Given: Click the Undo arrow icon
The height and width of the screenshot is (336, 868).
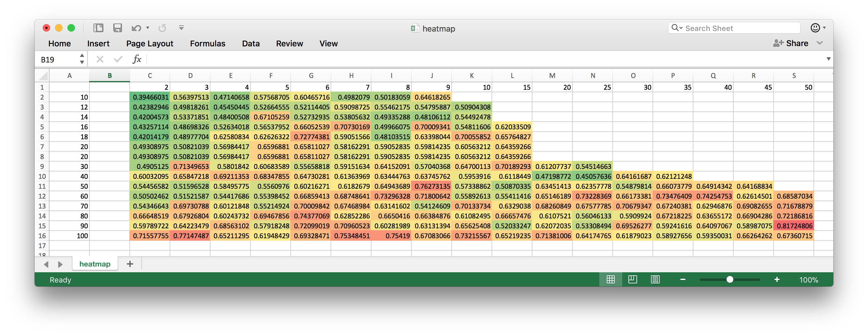Looking at the screenshot, I should 136,28.
